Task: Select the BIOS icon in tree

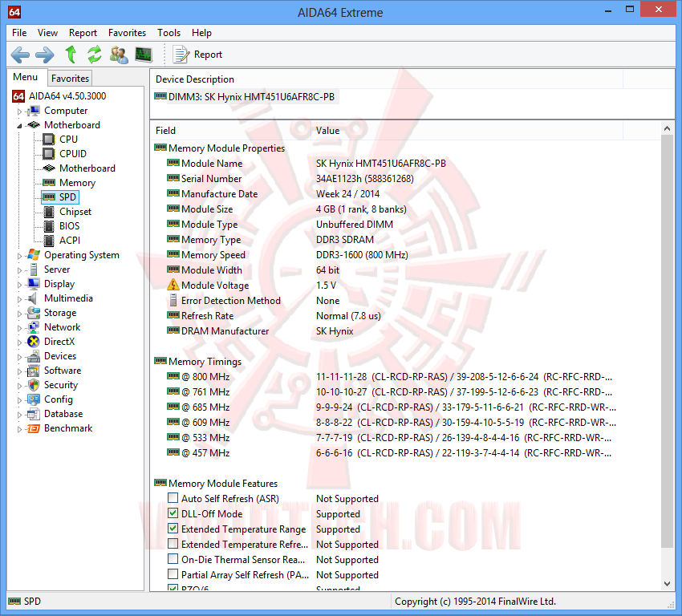Action: (49, 226)
